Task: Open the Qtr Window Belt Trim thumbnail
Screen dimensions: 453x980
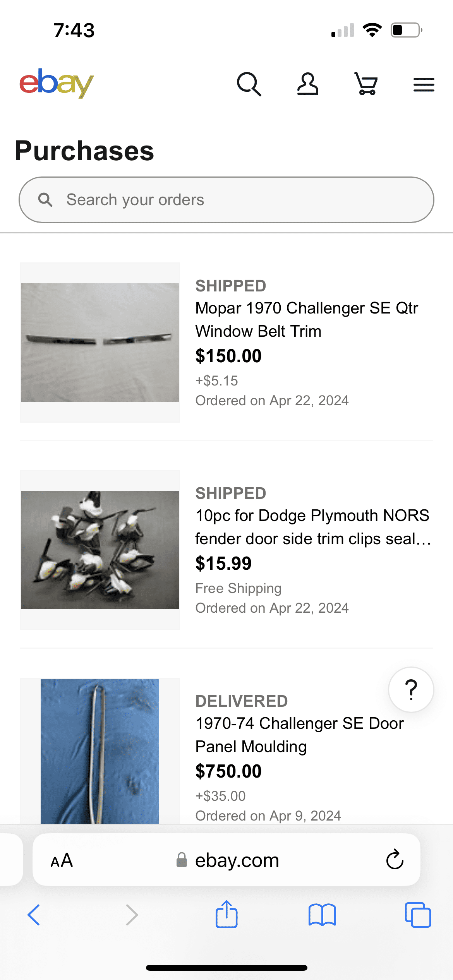Action: point(100,343)
